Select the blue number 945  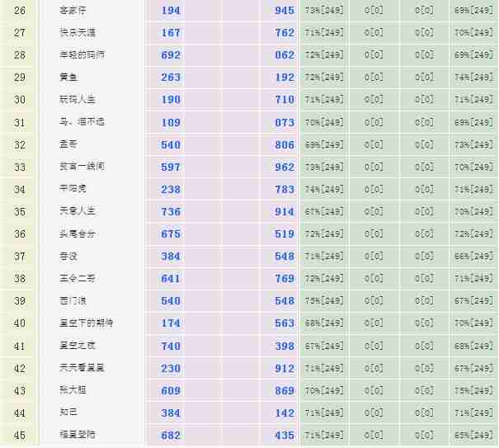tap(284, 11)
